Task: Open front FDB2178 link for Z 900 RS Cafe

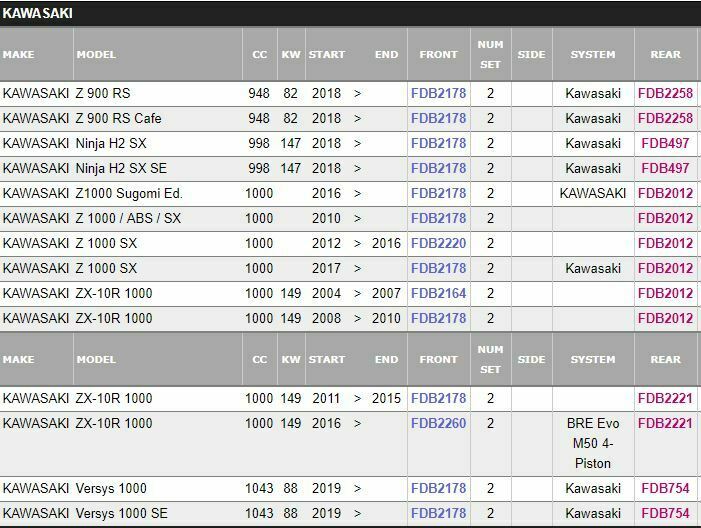Action: pyautogui.click(x=438, y=119)
